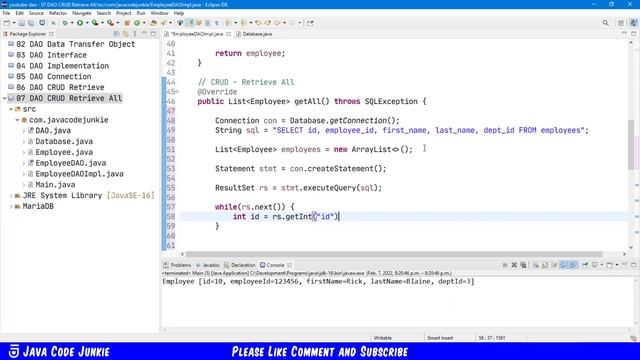
Task: Open the Navigate menu
Action: [82, 13]
